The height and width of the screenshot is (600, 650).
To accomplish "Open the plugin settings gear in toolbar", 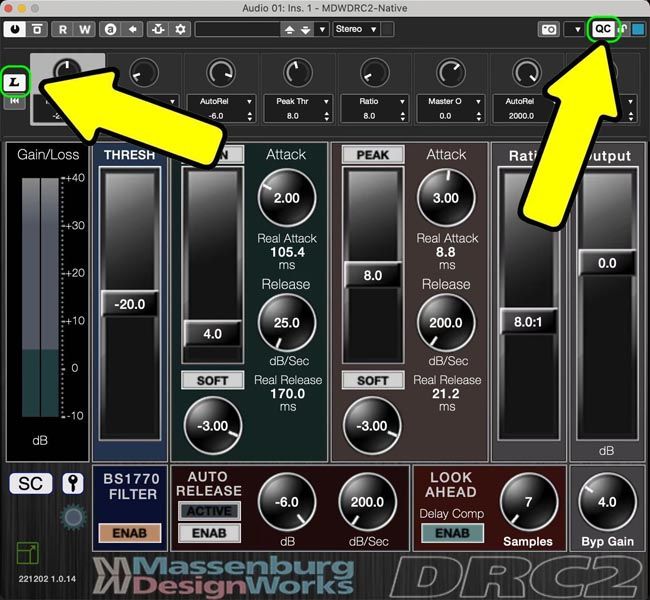I will pyautogui.click(x=180, y=29).
